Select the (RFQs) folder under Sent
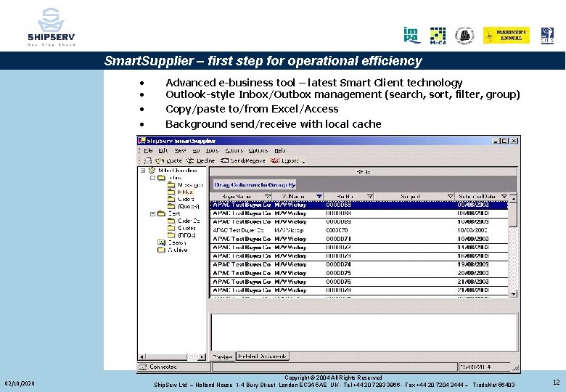Viewport: 566px width, 392px height. click(186, 235)
